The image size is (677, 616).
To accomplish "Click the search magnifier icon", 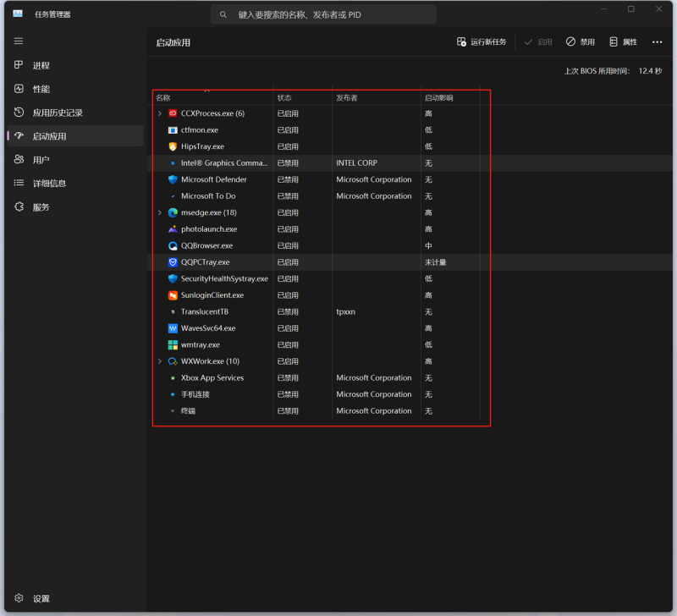I will pos(223,14).
